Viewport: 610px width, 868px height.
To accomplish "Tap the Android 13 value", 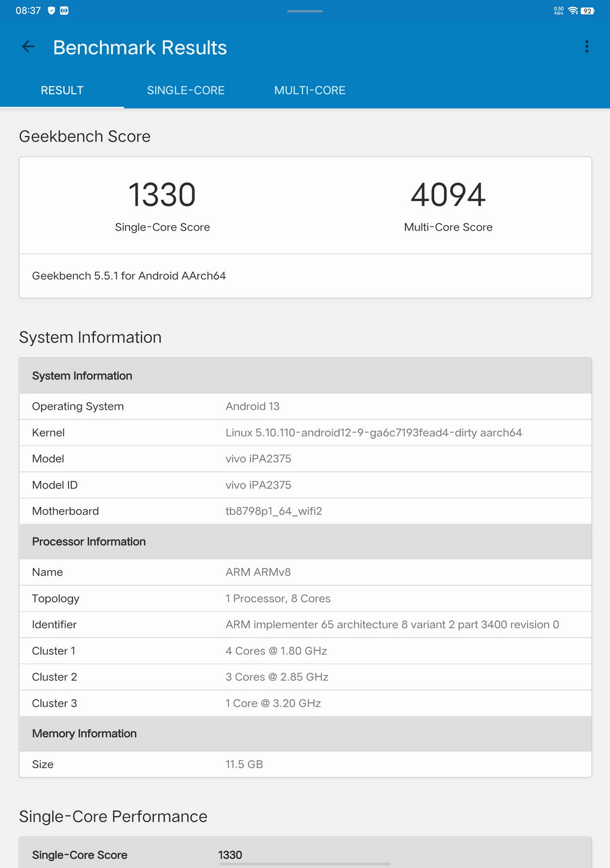I will 252,407.
